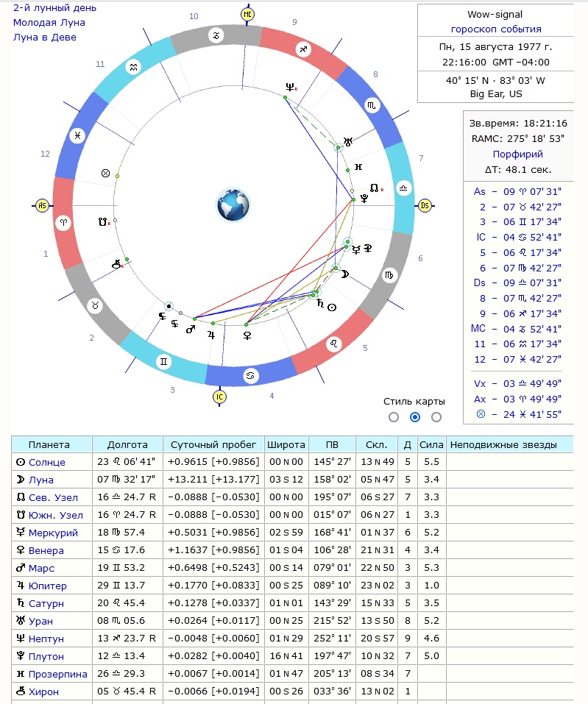Viewport: 588px width, 704px height.
Task: Click the MC marker atop the chart
Action: [247, 15]
